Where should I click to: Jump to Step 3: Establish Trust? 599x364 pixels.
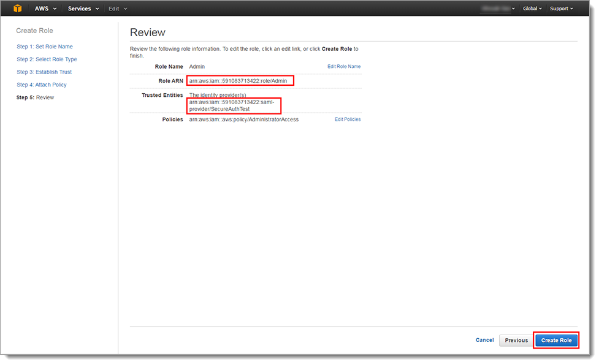coord(44,72)
